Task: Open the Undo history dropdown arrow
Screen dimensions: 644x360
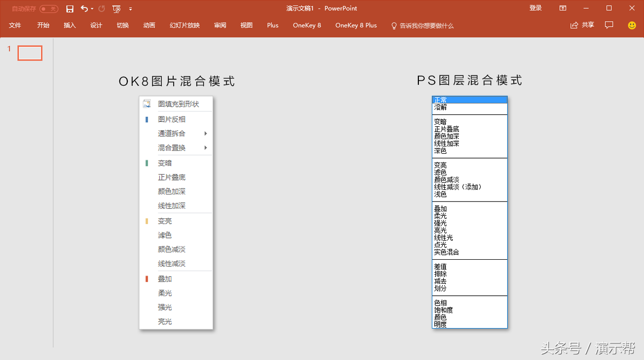Action: click(x=92, y=9)
